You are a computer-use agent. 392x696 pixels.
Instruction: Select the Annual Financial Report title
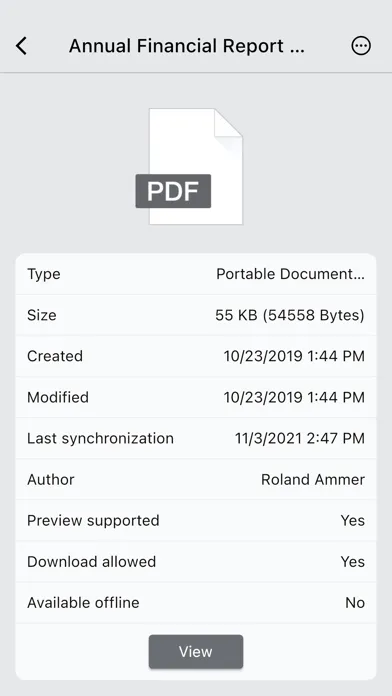[x=187, y=46]
